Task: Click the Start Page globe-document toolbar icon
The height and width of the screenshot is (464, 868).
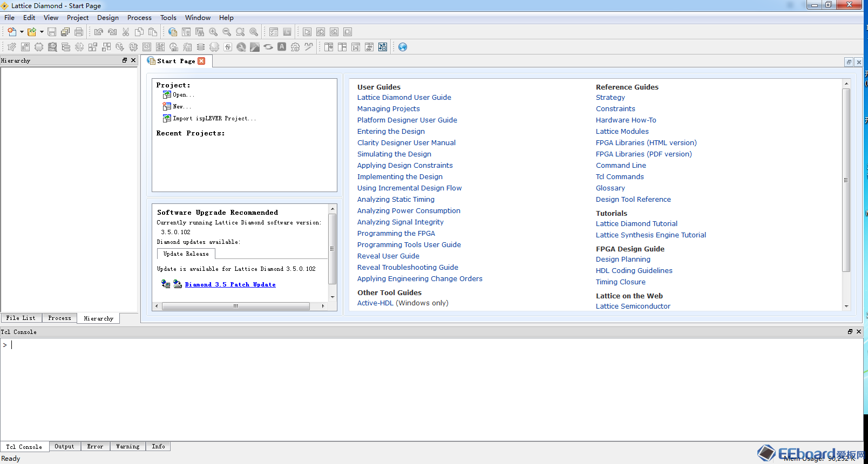Action: pyautogui.click(x=173, y=32)
